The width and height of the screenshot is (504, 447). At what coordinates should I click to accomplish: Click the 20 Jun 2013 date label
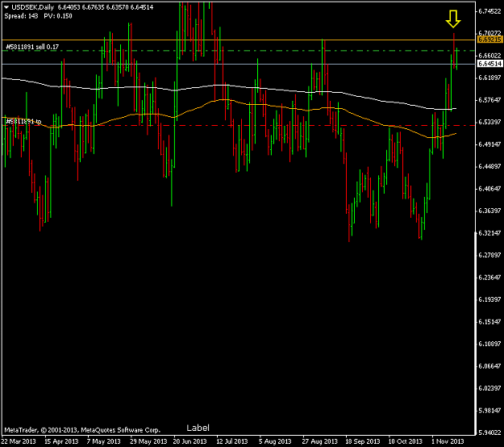click(x=190, y=441)
